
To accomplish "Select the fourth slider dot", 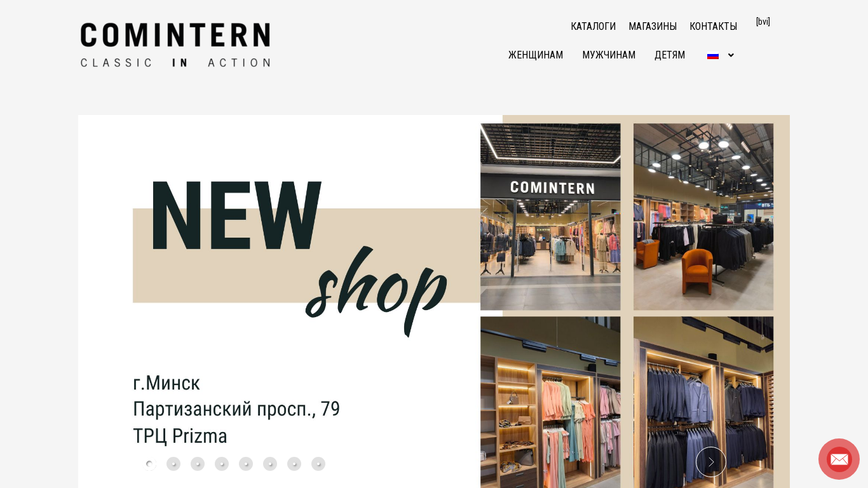I will (x=222, y=464).
